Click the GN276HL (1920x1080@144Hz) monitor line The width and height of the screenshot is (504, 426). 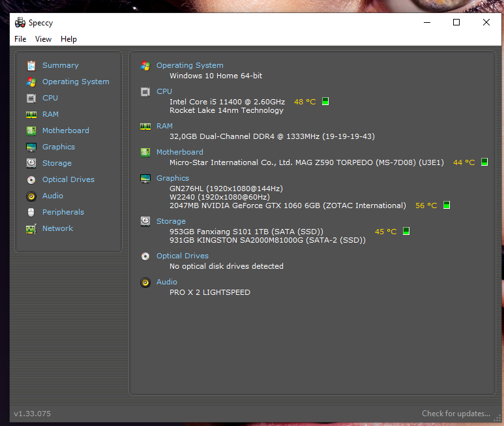(226, 189)
